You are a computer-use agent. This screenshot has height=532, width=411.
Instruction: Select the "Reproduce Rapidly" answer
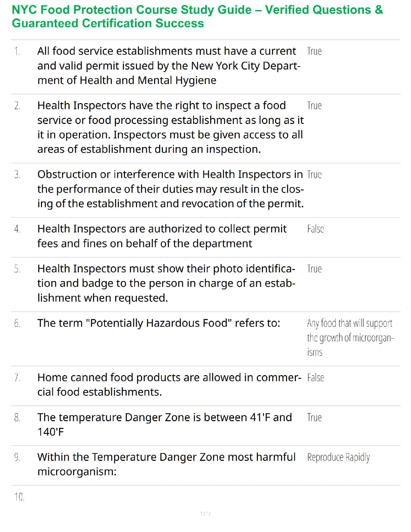click(x=338, y=457)
